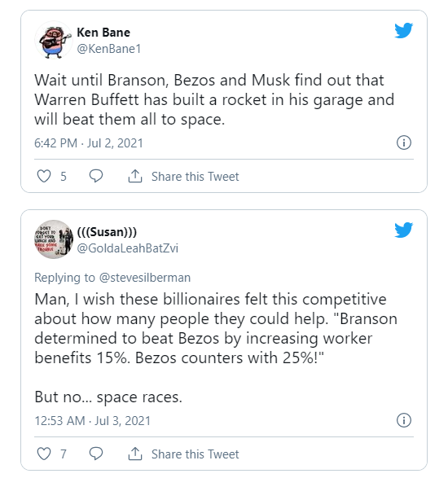Viewport: 448px width, 478px height.
Task: Click share upload icon on Susan's tweet
Action: click(135, 454)
